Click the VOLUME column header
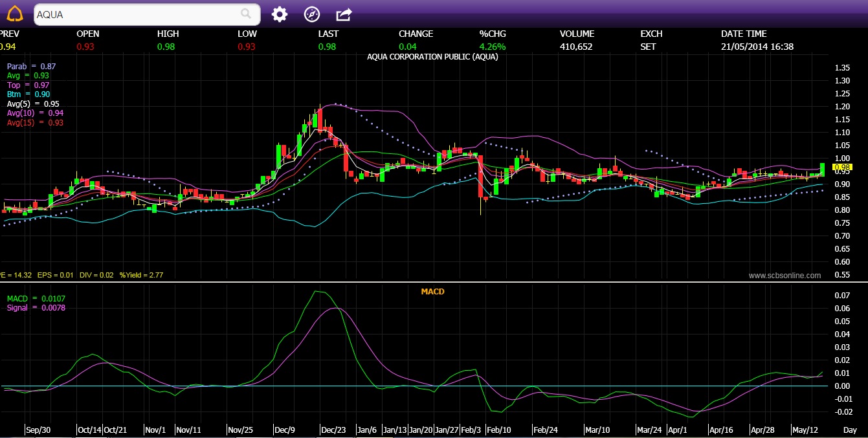 pos(577,34)
